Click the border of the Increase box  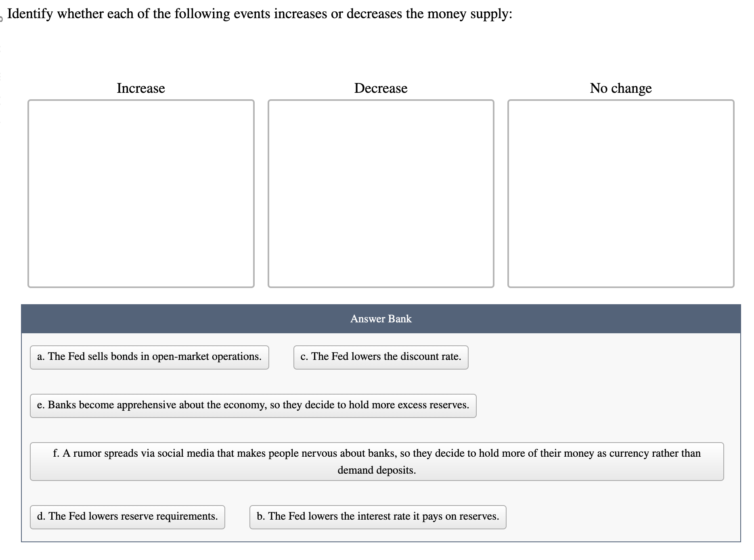point(140,101)
